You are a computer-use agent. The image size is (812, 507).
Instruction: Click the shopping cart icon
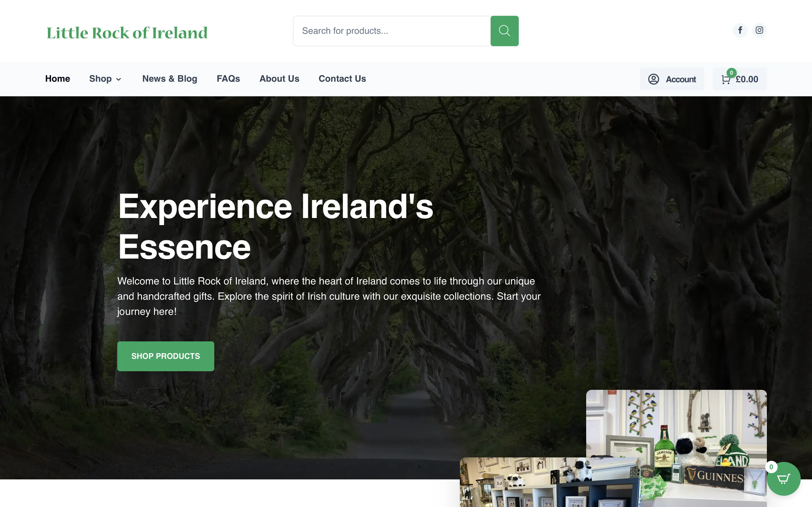point(726,79)
